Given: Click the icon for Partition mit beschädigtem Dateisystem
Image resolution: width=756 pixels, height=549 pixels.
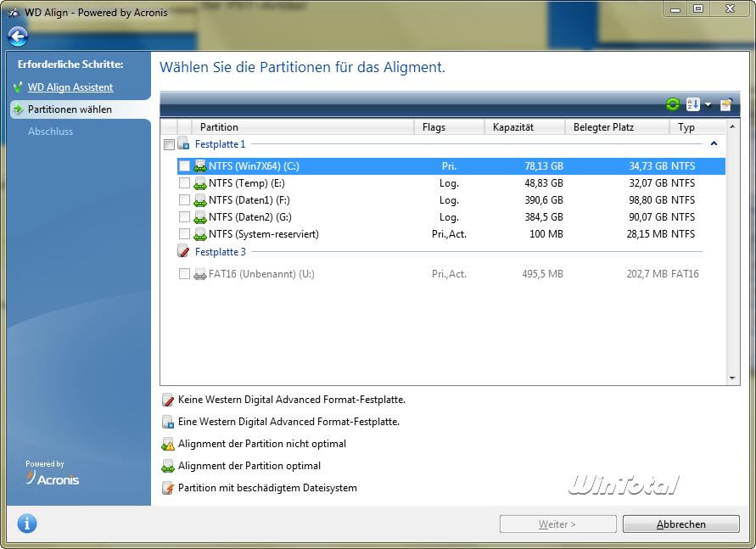Looking at the screenshot, I should coord(168,488).
